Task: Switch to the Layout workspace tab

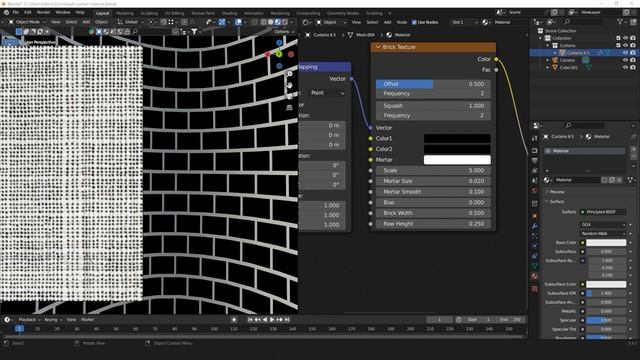Action: (102, 13)
